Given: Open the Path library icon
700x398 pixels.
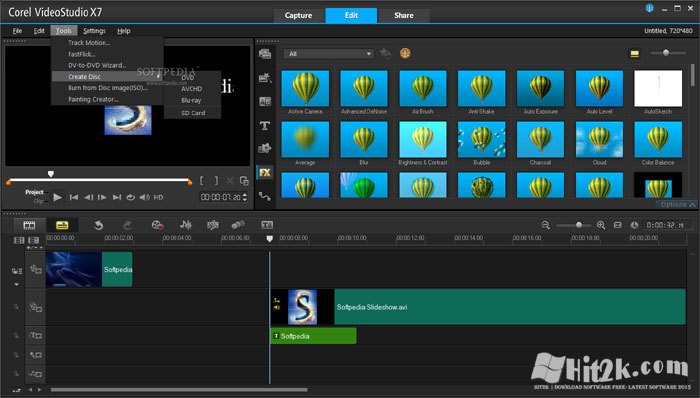Looking at the screenshot, I should tap(265, 196).
